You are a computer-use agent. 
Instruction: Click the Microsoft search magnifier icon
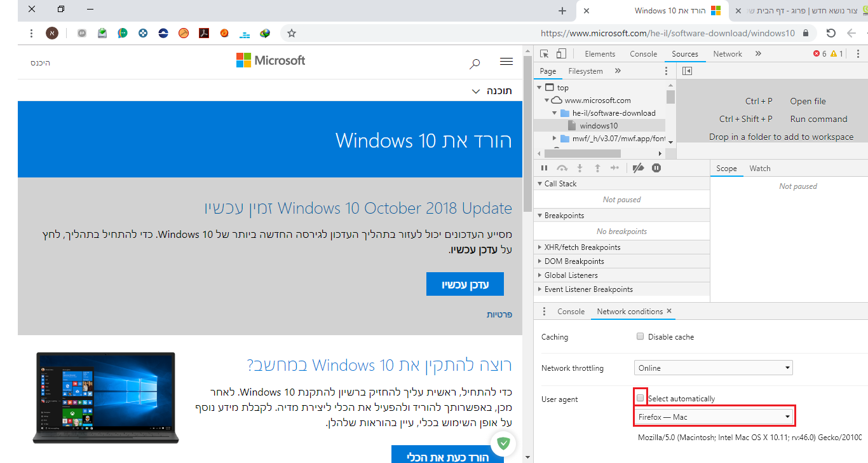475,62
